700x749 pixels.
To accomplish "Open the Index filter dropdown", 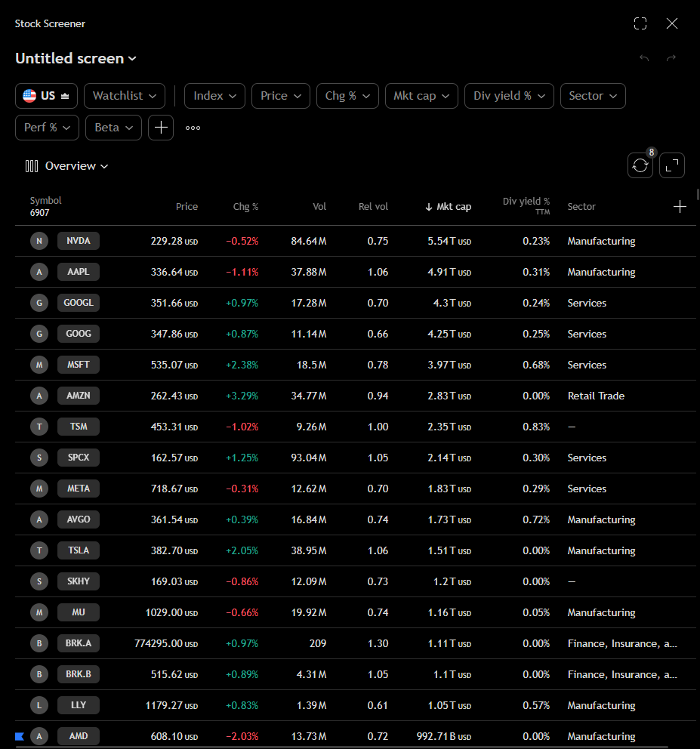I will [214, 96].
